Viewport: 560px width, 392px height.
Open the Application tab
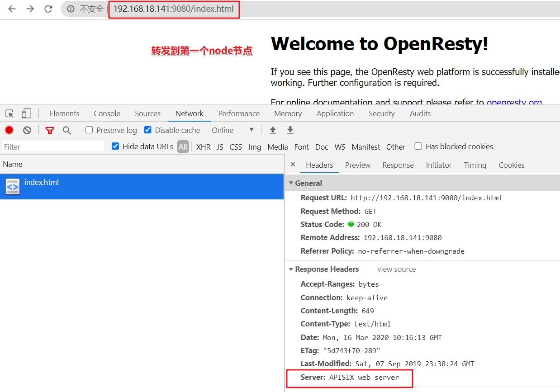(335, 113)
